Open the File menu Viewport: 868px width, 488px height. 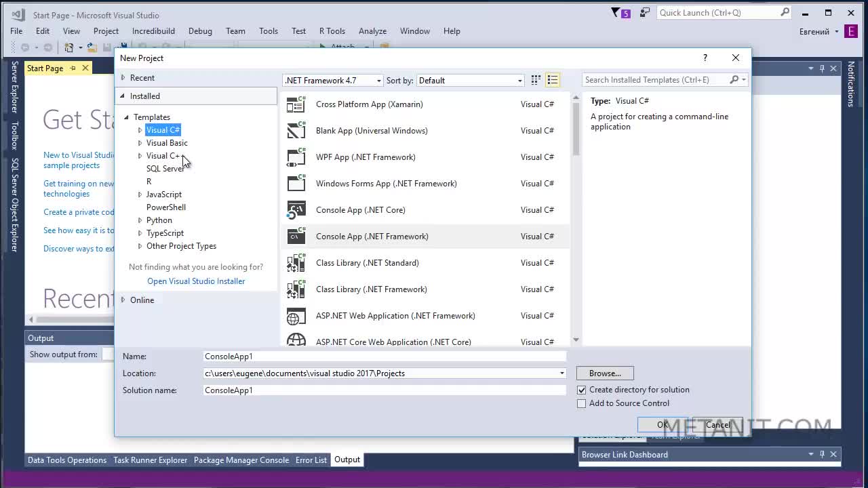tap(16, 31)
